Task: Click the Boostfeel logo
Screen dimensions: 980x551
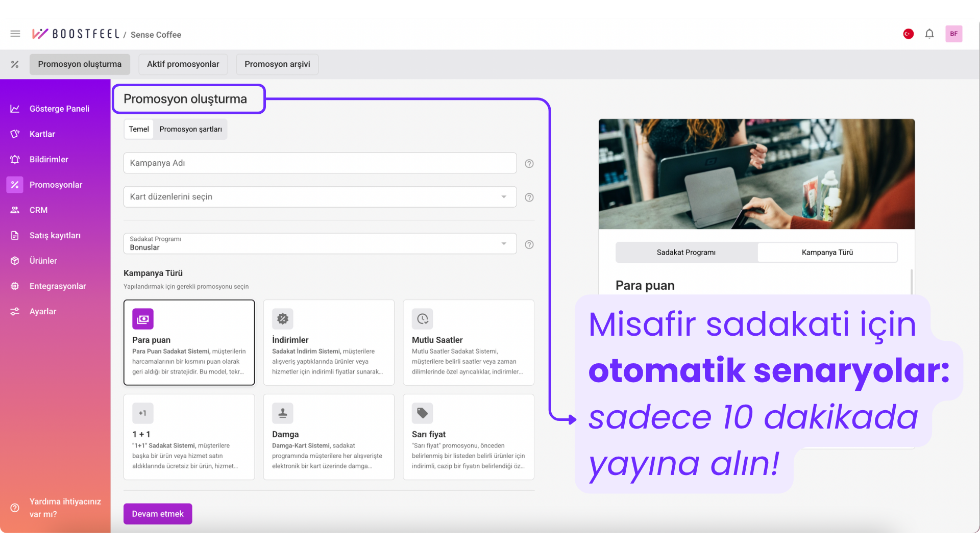Action: [76, 34]
